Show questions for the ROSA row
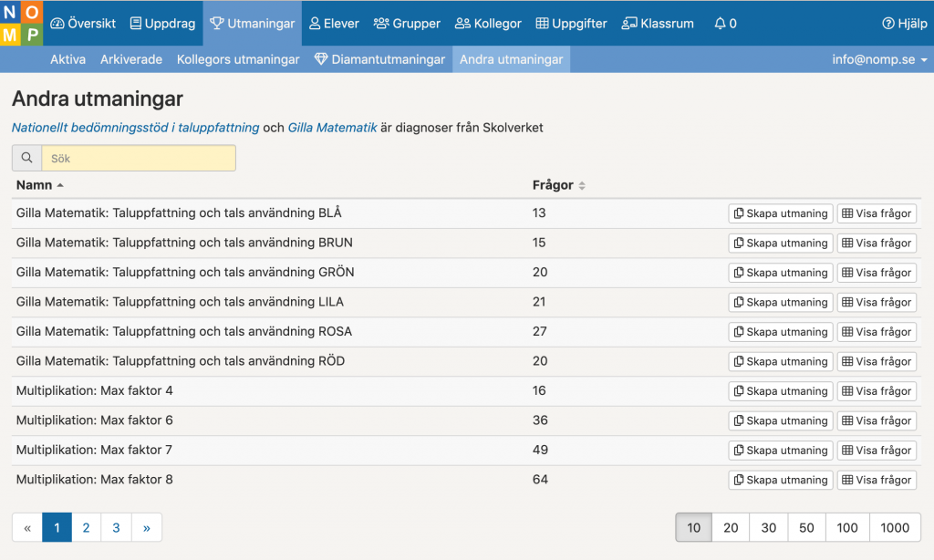This screenshot has height=560, width=934. 877,332
